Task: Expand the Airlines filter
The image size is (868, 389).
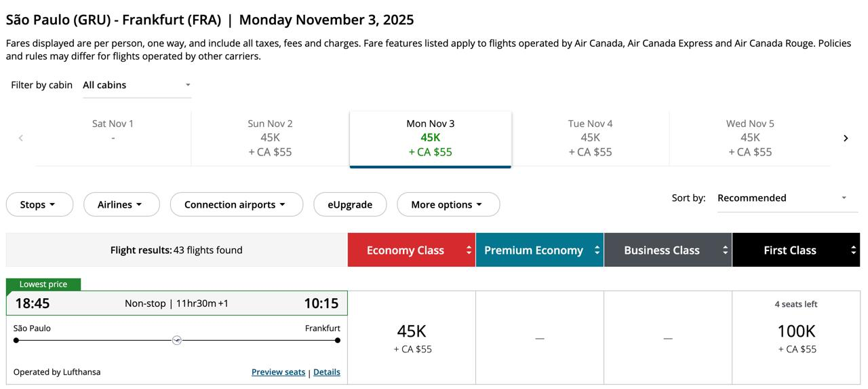Action: coord(121,204)
